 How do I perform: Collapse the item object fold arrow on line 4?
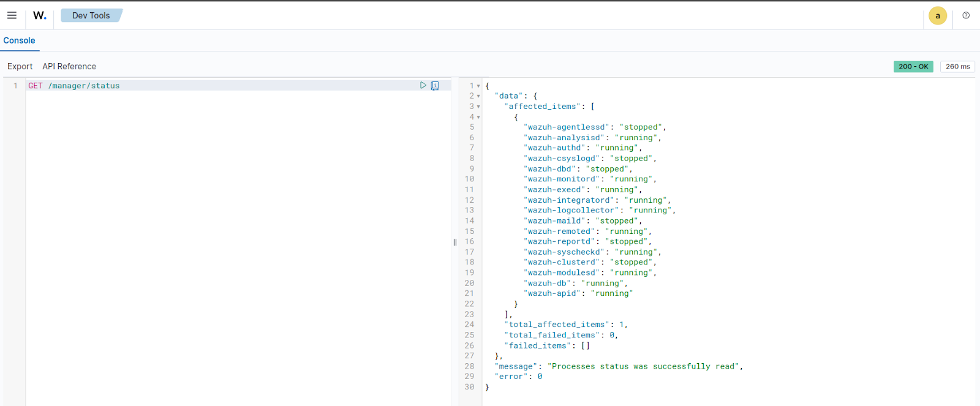pos(478,117)
